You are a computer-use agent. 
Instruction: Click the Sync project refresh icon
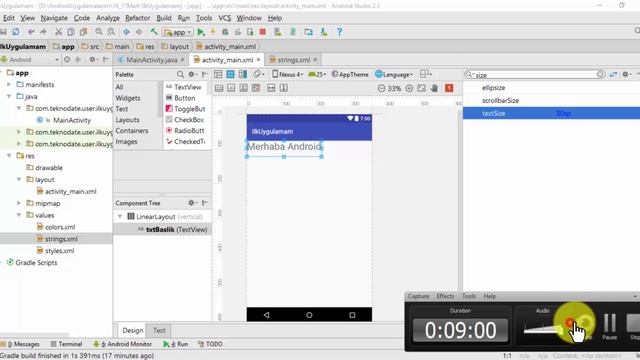[16, 31]
